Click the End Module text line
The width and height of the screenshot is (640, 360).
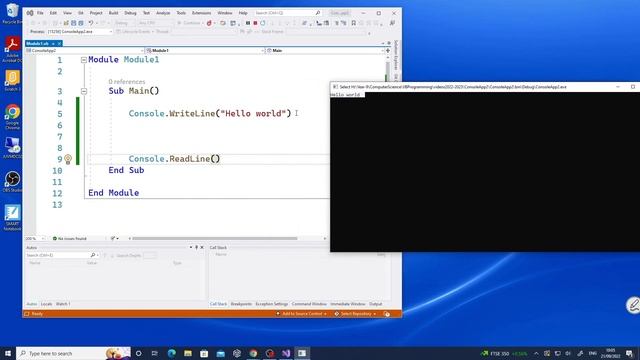pos(113,193)
